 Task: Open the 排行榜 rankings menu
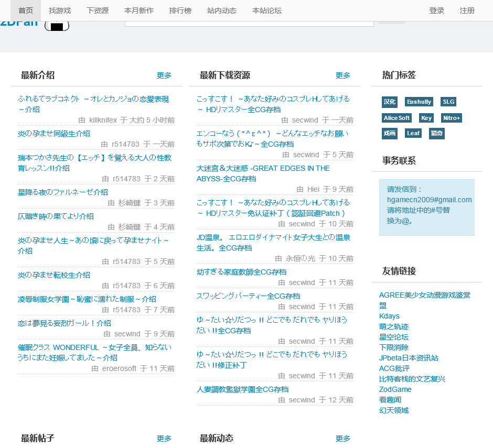(180, 10)
